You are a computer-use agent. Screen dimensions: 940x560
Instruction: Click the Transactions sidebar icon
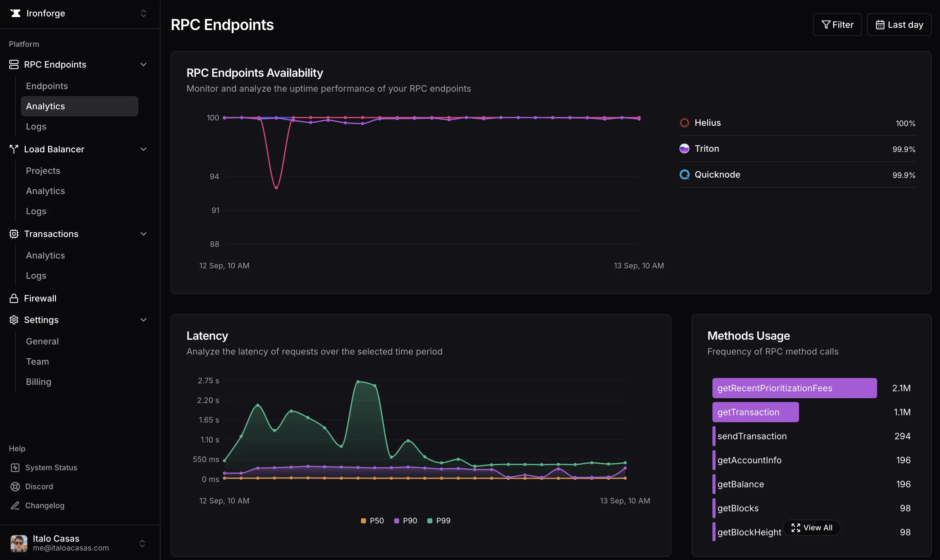coord(14,234)
